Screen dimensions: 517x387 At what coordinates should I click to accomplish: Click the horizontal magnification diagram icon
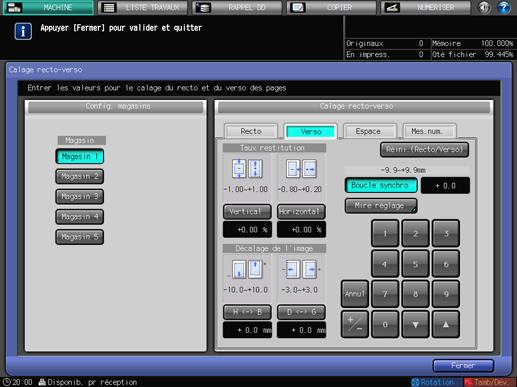click(x=301, y=169)
